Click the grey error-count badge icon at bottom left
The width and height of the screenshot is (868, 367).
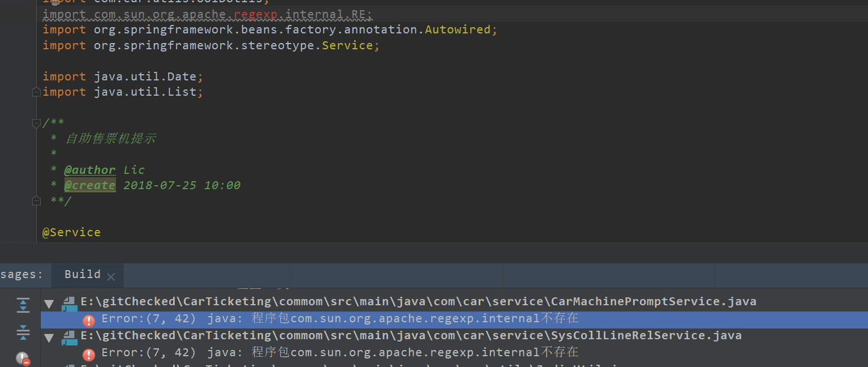[x=23, y=359]
